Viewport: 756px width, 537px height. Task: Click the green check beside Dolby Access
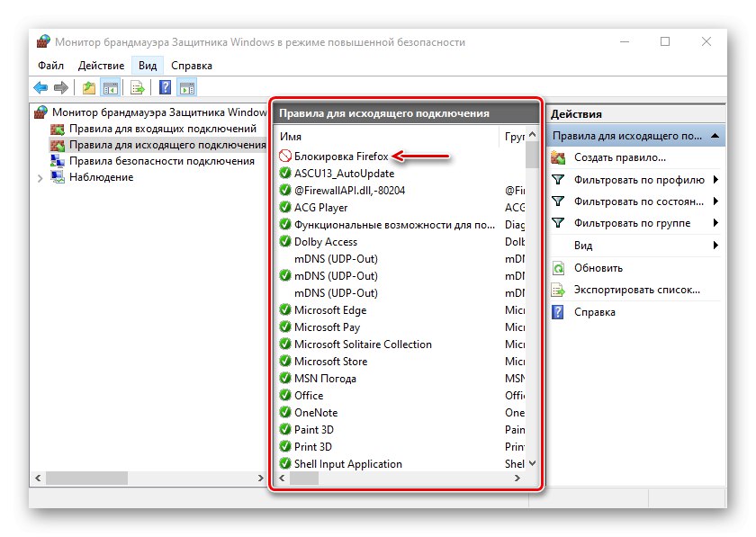click(x=285, y=241)
